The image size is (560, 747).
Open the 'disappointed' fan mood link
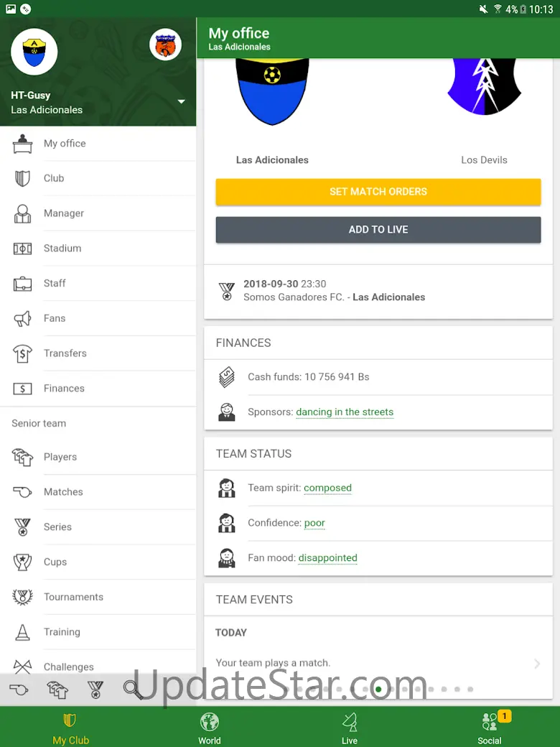pyautogui.click(x=327, y=558)
